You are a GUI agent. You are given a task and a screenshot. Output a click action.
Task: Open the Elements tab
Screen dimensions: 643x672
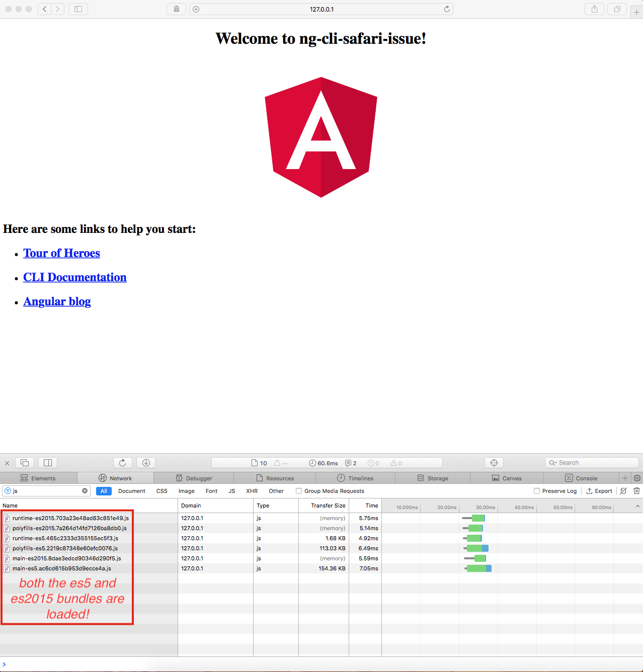(38, 478)
